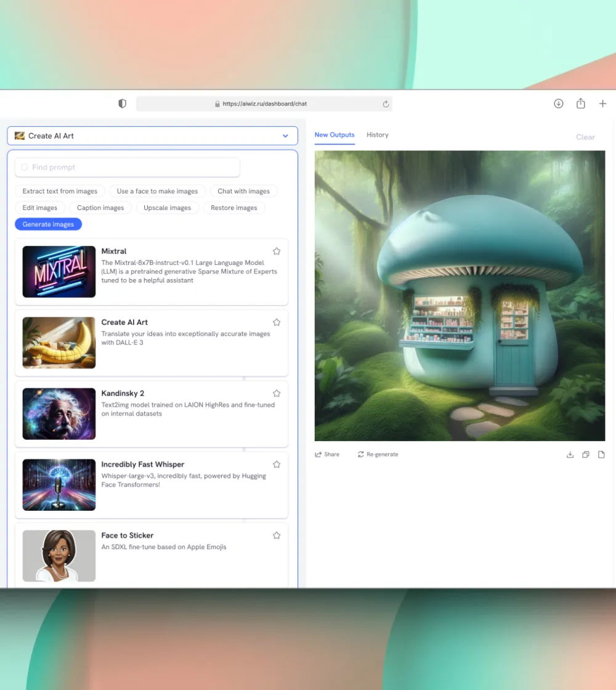Open a new browser tab with plus icon
The height and width of the screenshot is (690, 616).
(602, 103)
